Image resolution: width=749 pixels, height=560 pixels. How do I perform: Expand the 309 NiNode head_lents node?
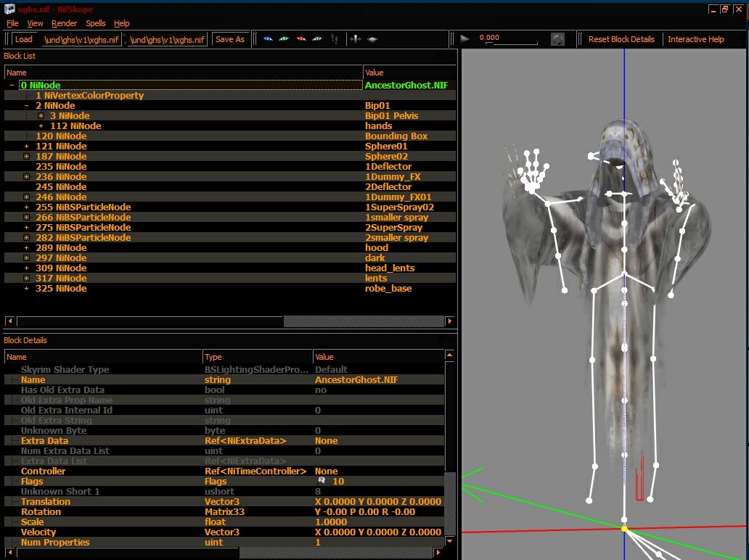(x=26, y=268)
